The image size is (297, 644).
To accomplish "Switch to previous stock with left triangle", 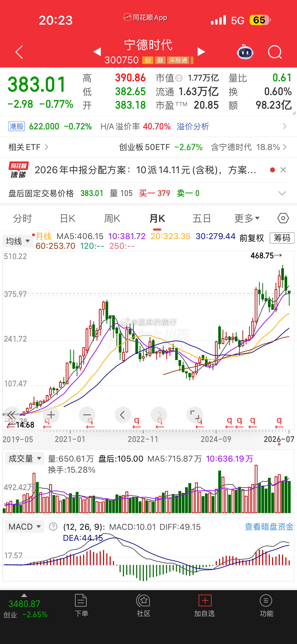I will 97,52.
